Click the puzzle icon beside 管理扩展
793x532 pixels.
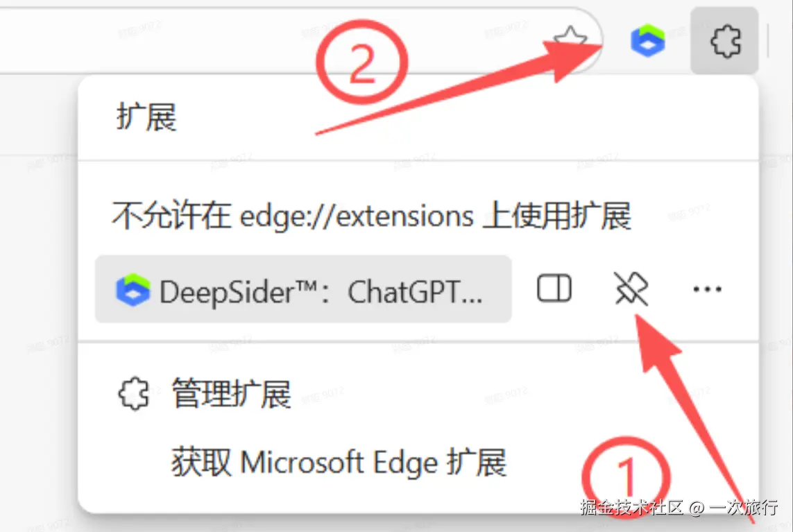(133, 393)
